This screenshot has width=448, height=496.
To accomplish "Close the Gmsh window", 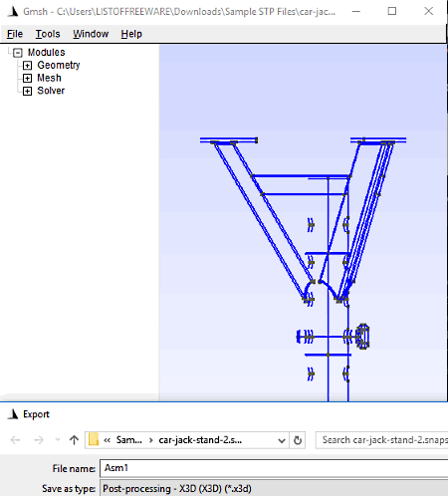I will (429, 11).
